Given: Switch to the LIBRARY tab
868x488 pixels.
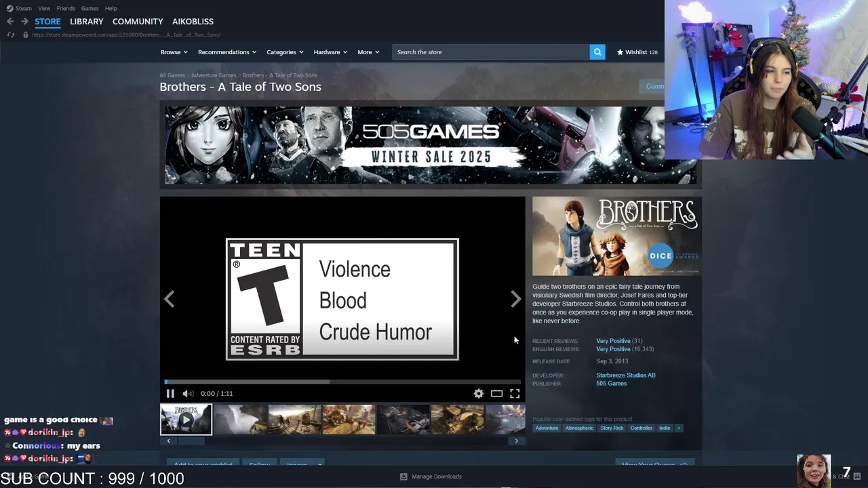Looking at the screenshot, I should tap(87, 22).
